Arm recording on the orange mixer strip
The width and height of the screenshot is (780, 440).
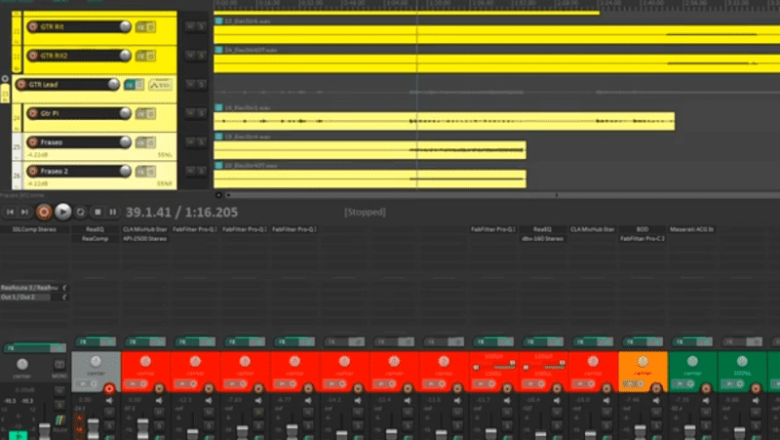656,388
